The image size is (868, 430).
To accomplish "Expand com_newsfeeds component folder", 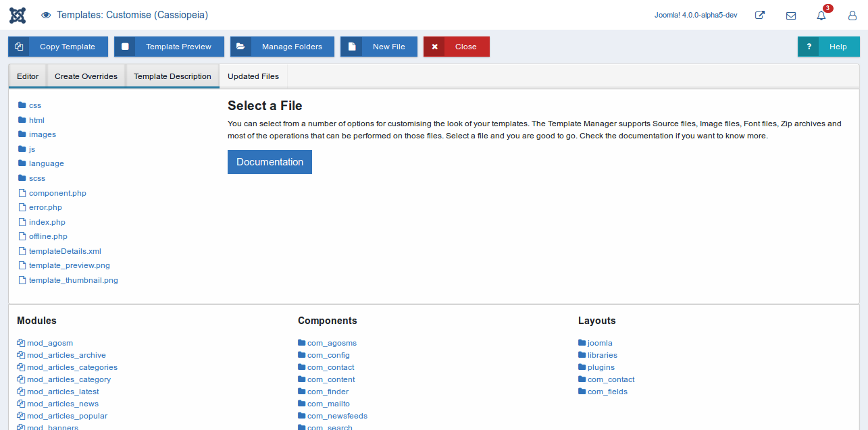I will click(x=337, y=416).
